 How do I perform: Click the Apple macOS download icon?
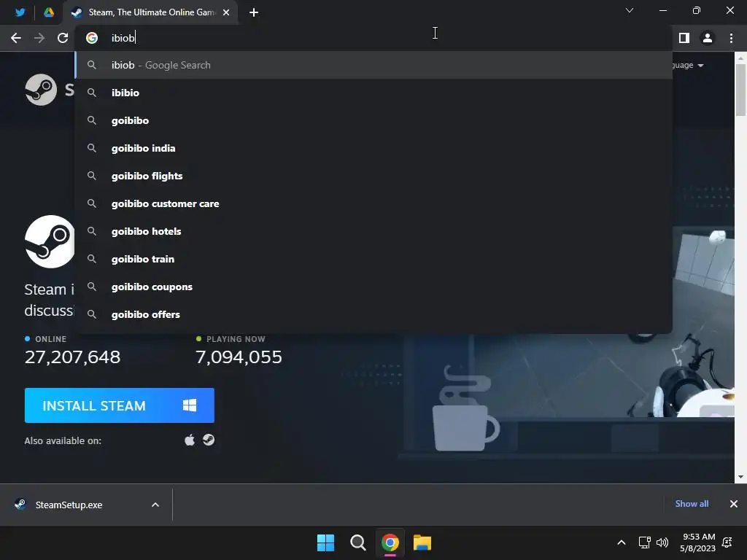[190, 440]
